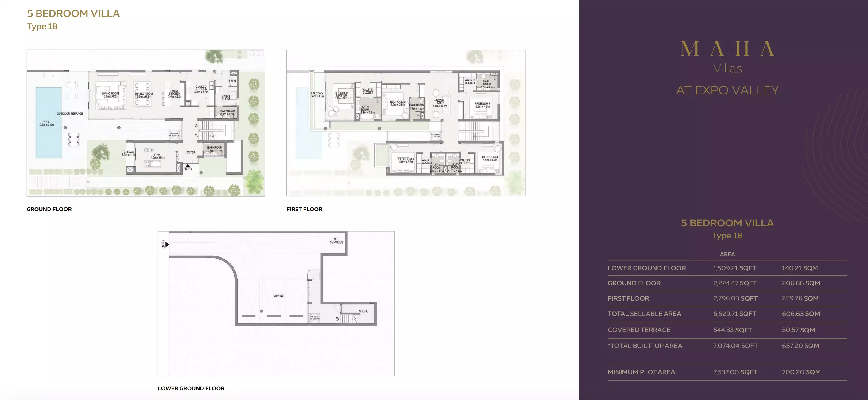Viewport: 868px width, 400px height.
Task: Click the AT EXPO VALLEY heading
Action: point(727,90)
